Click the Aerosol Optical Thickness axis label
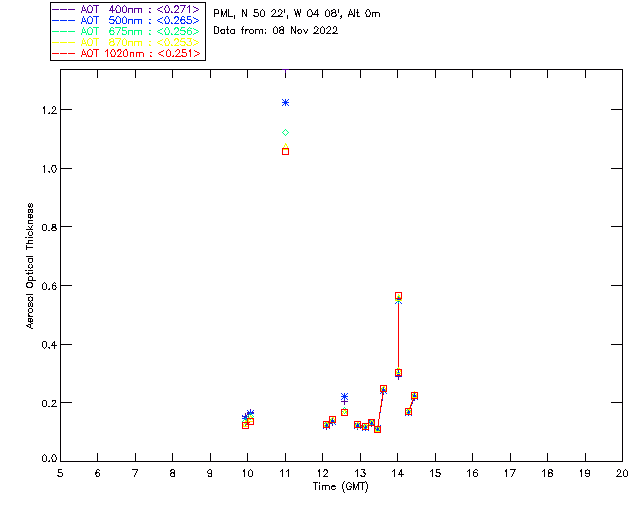Image resolution: width=640 pixels, height=512 pixels. coord(30,266)
